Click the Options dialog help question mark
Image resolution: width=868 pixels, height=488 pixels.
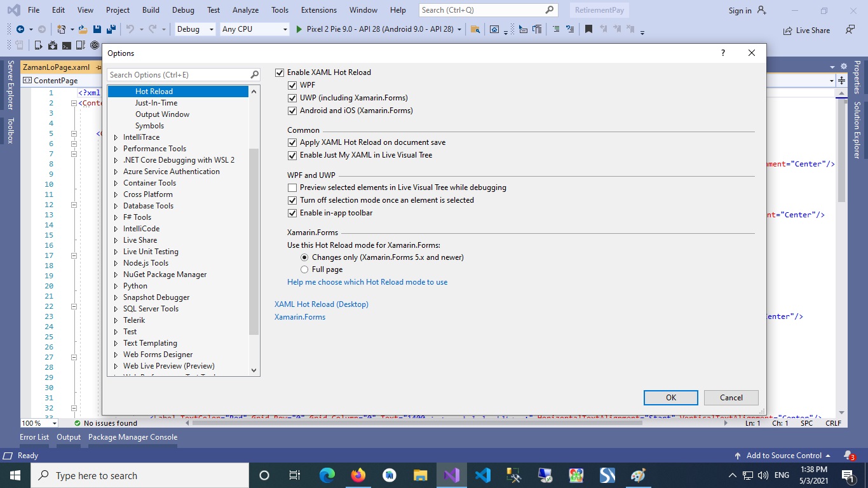723,53
